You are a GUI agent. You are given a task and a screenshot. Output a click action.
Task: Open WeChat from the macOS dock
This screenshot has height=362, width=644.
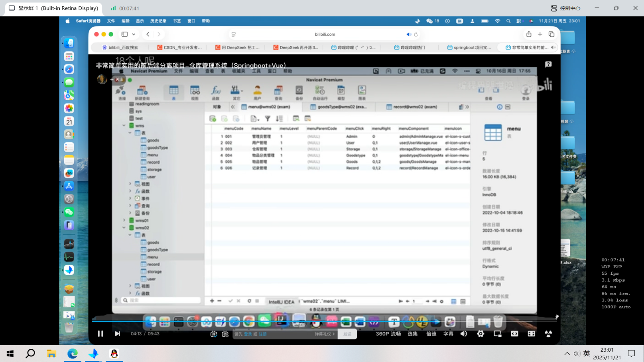(69, 212)
